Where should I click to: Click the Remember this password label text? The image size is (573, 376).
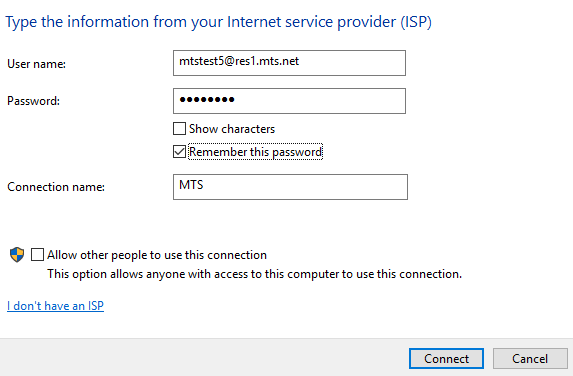click(x=255, y=152)
